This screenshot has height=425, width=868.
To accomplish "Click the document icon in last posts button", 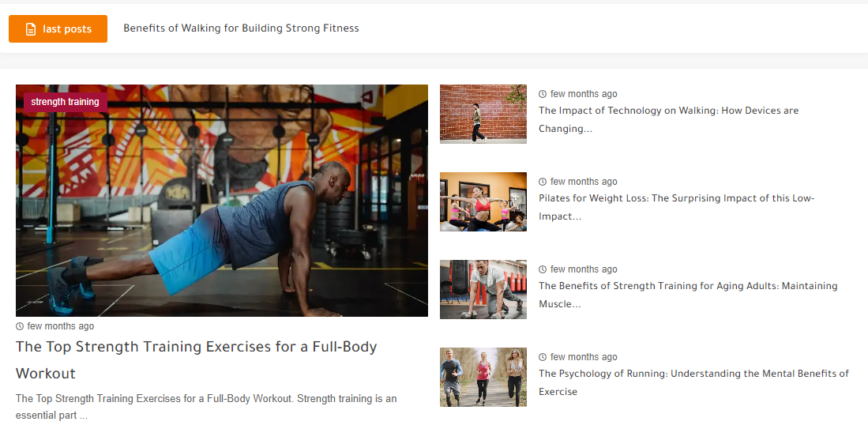I will pos(31,29).
